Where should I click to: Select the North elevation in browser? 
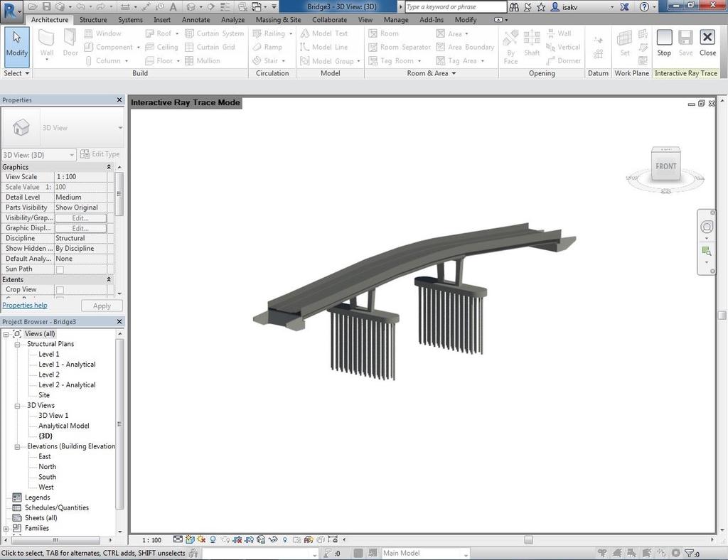coord(48,467)
